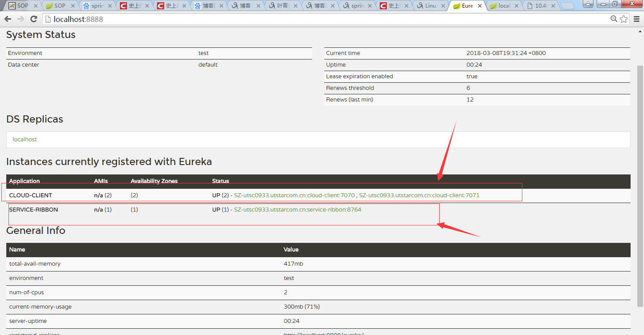This screenshot has width=644, height=335.
Task: Click the General Info heading
Action: [36, 231]
